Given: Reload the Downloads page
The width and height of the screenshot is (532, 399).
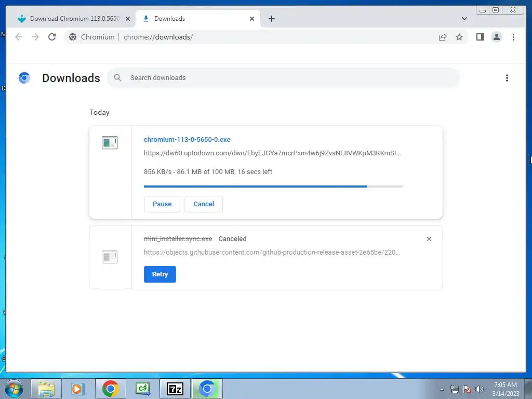Looking at the screenshot, I should pos(52,37).
